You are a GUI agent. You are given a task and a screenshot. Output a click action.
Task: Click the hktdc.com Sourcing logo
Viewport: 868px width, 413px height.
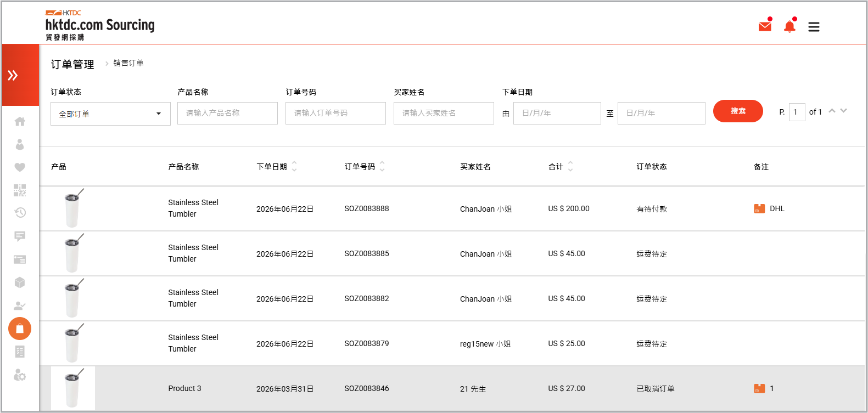[x=100, y=25]
